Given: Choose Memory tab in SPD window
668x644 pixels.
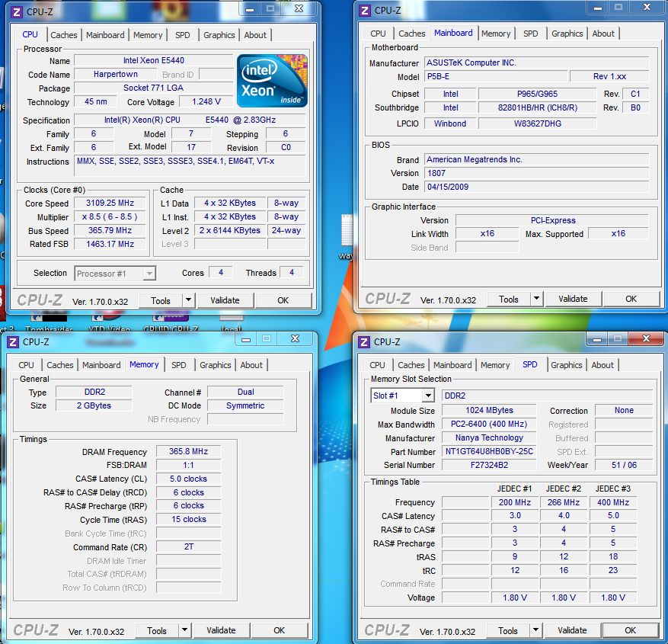Looking at the screenshot, I should (x=495, y=365).
